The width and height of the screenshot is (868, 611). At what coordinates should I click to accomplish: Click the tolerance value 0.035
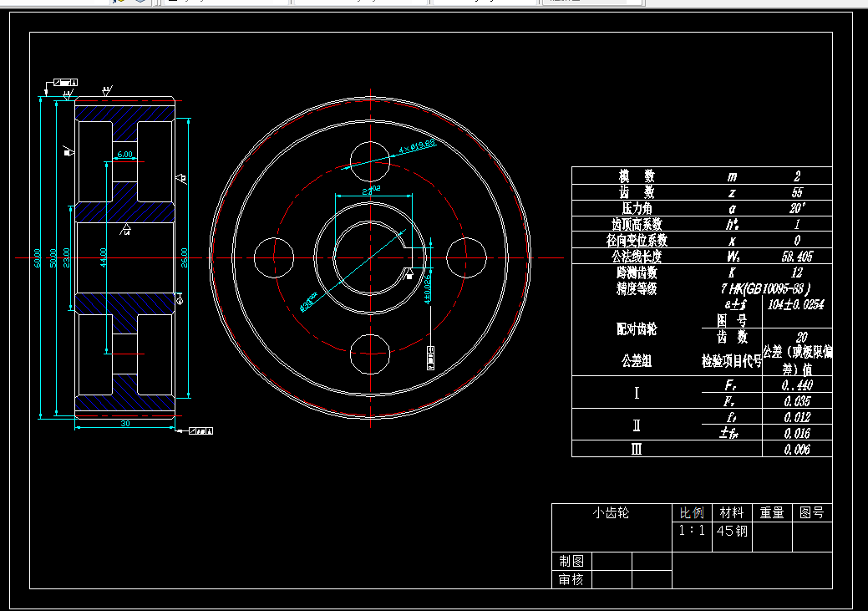(x=797, y=401)
